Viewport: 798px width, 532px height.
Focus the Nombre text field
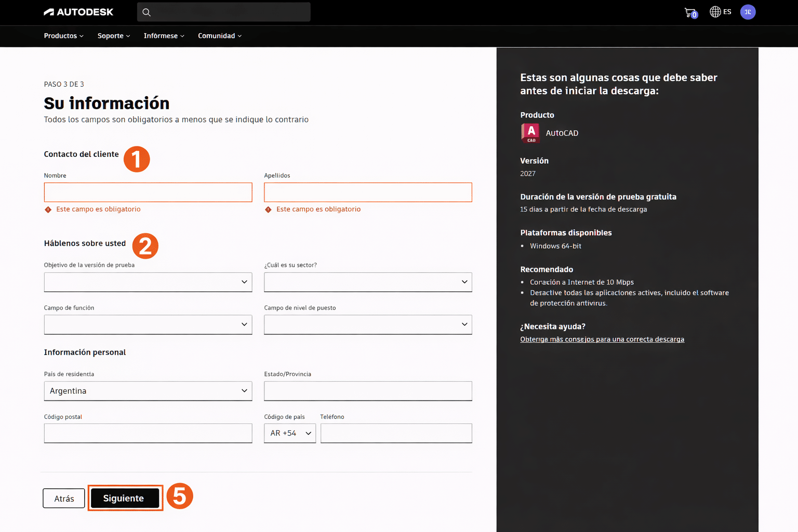pyautogui.click(x=148, y=192)
